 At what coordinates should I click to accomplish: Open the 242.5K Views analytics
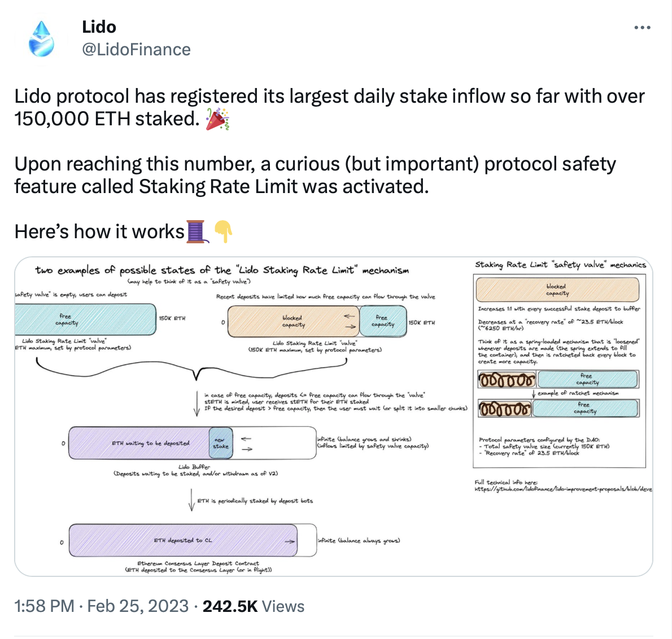click(253, 606)
